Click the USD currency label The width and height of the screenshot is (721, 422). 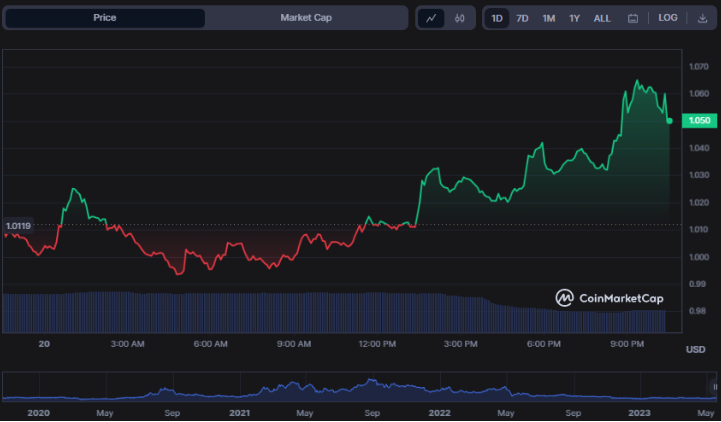[x=695, y=350]
